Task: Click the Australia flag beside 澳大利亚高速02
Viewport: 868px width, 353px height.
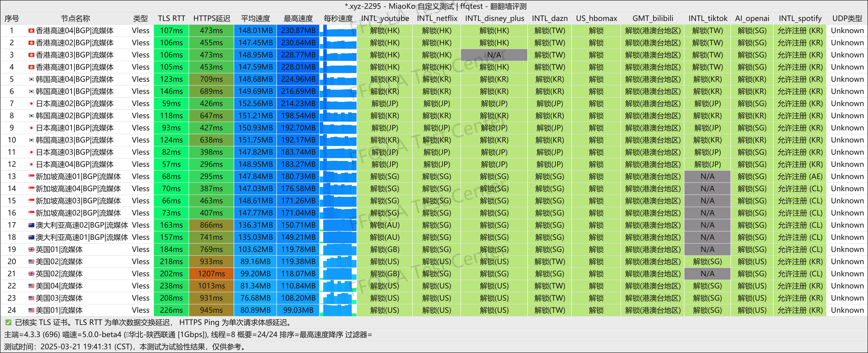Action: pos(31,225)
